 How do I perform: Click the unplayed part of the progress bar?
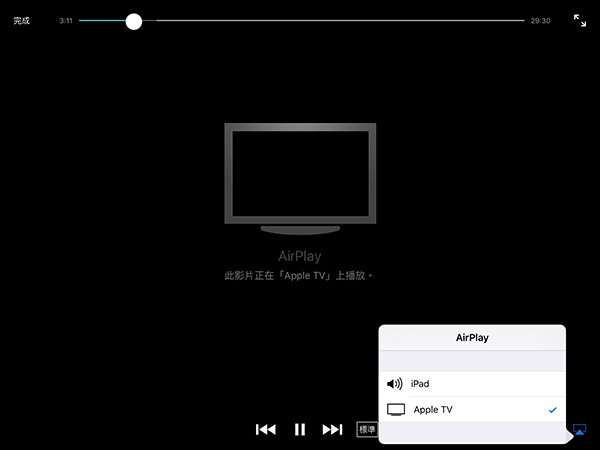[x=333, y=20]
